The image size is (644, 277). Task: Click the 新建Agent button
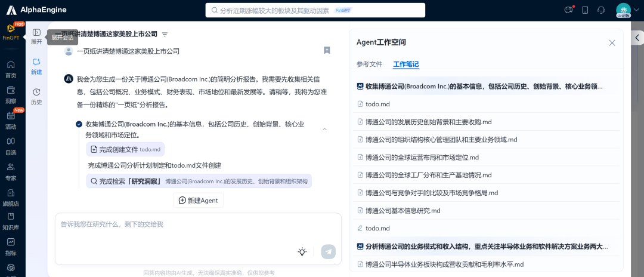(198, 201)
